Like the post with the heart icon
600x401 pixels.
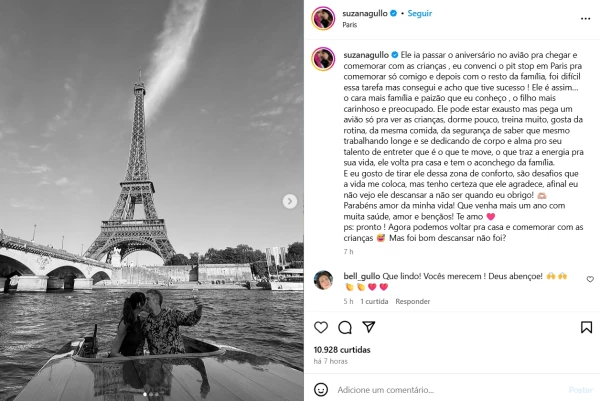(321, 327)
